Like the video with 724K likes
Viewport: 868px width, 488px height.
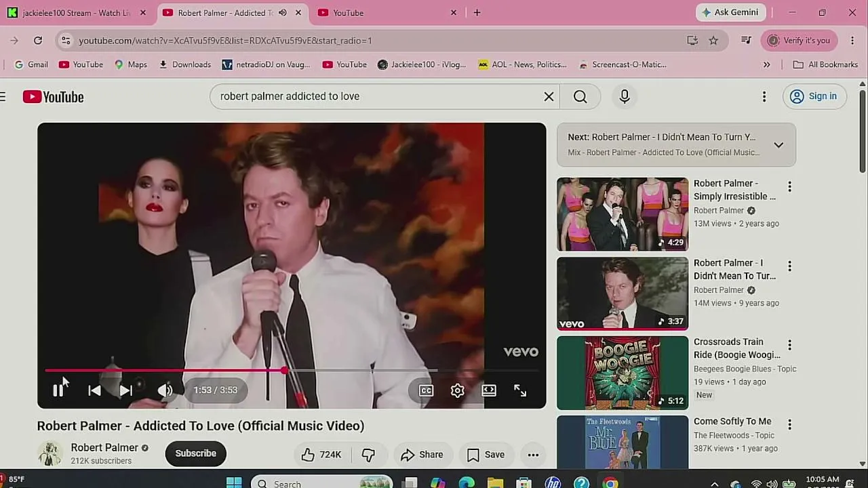tap(321, 455)
